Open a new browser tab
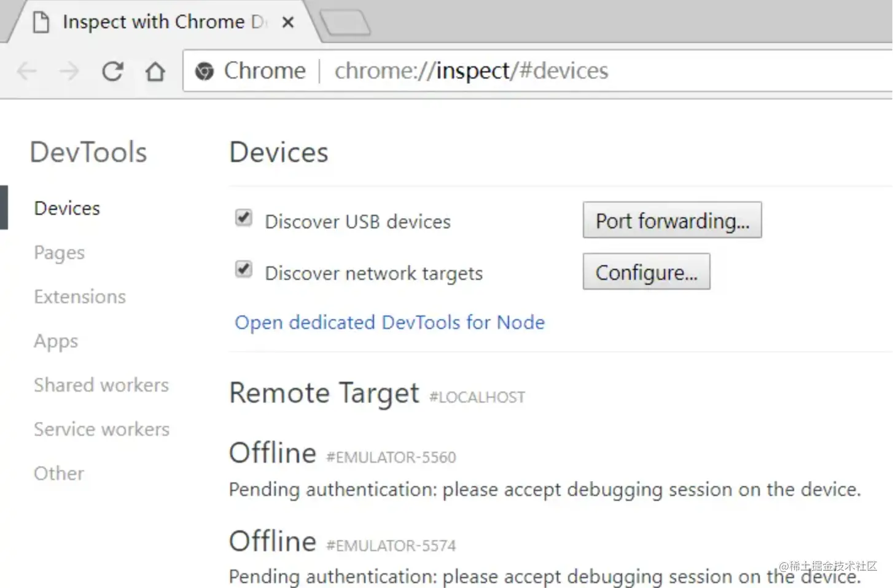Viewport: 893px width, 588px height. coord(345,23)
